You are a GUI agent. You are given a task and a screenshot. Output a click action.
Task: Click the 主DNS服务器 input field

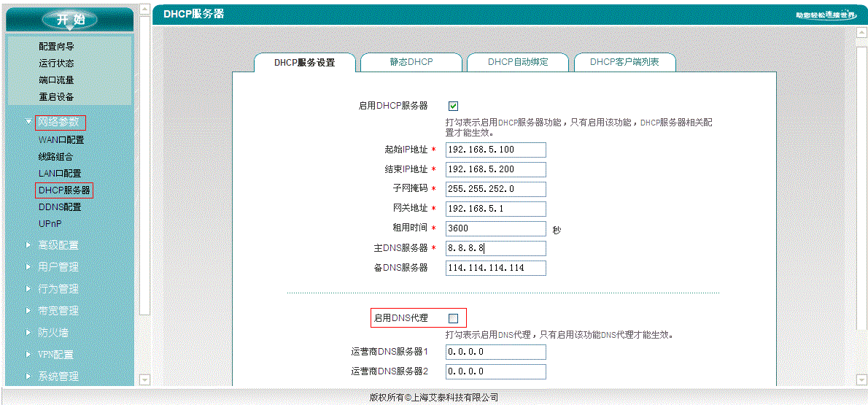[x=495, y=248]
